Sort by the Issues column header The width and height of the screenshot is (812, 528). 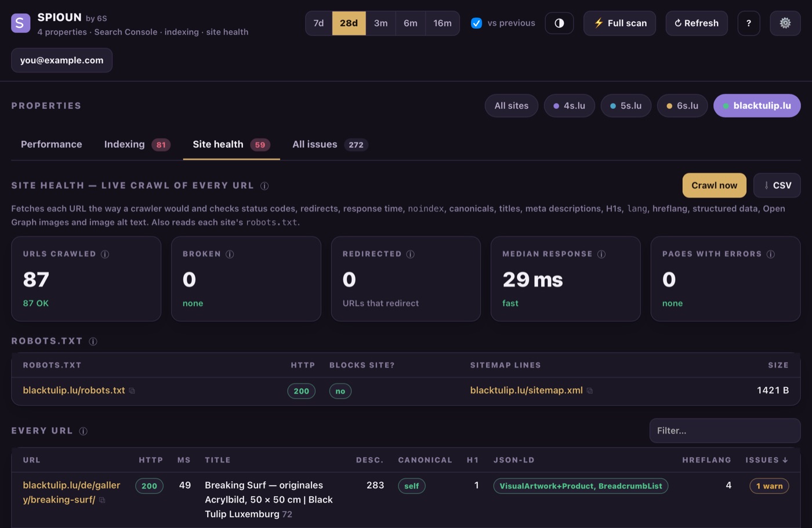tap(766, 460)
